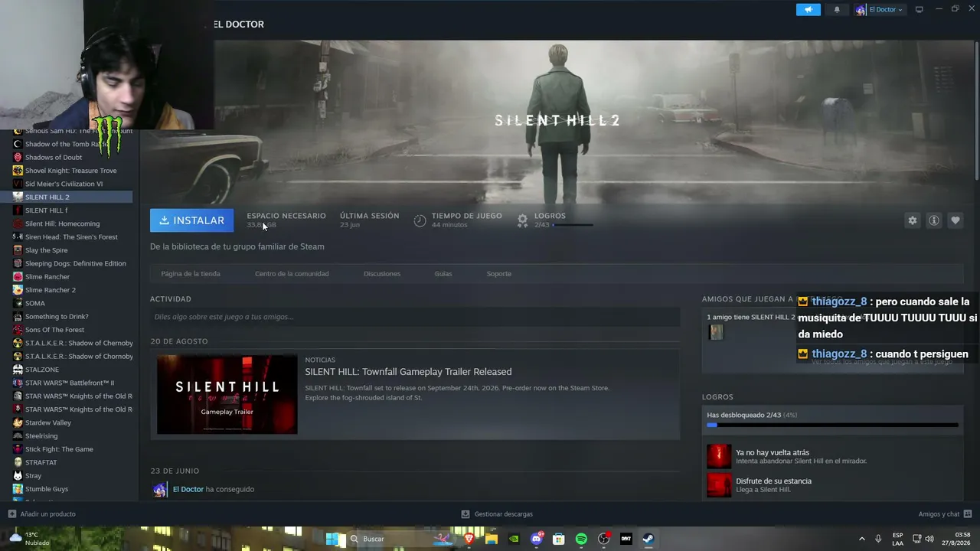Open Discord from the taskbar
The image size is (980, 551).
point(537,539)
